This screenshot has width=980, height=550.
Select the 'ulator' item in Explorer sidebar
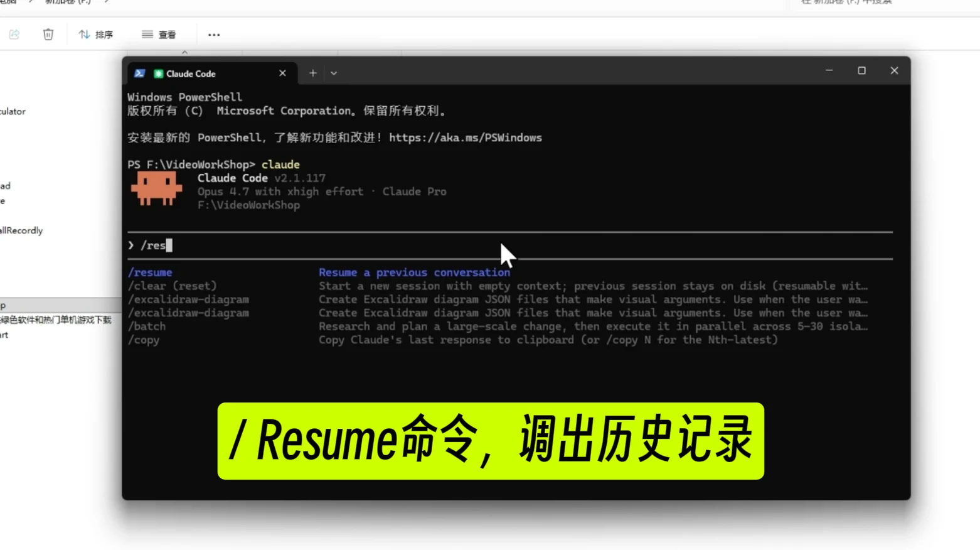13,111
